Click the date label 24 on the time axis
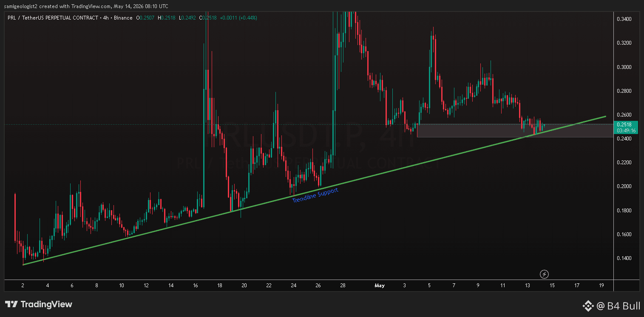The height and width of the screenshot is (317, 644). (x=294, y=286)
